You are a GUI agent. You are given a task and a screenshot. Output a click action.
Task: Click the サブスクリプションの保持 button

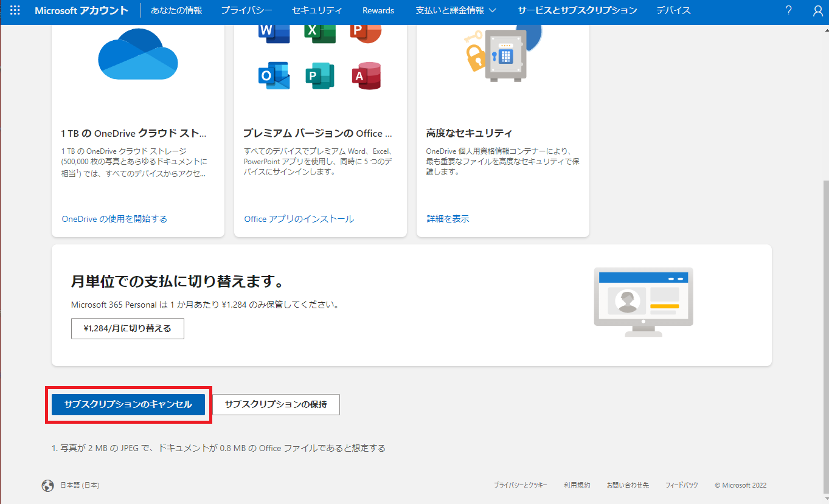pyautogui.click(x=276, y=404)
